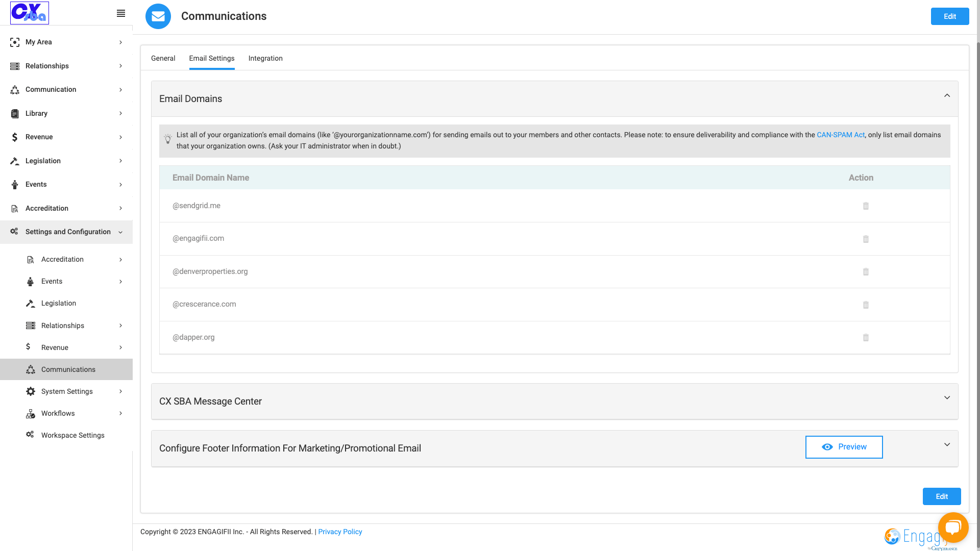Screen dimensions: 980x551
Task: Expand the Relationships main menu chevron
Action: tap(120, 66)
